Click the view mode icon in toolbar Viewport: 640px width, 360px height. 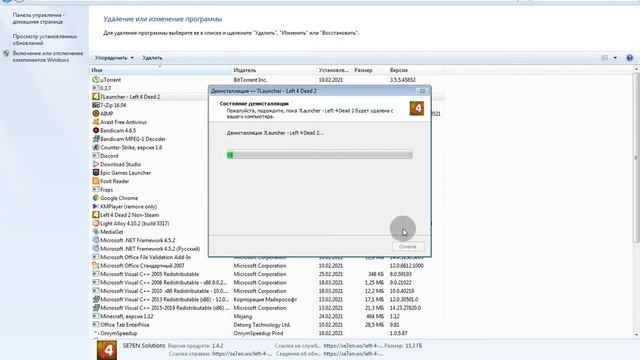[x=605, y=58]
